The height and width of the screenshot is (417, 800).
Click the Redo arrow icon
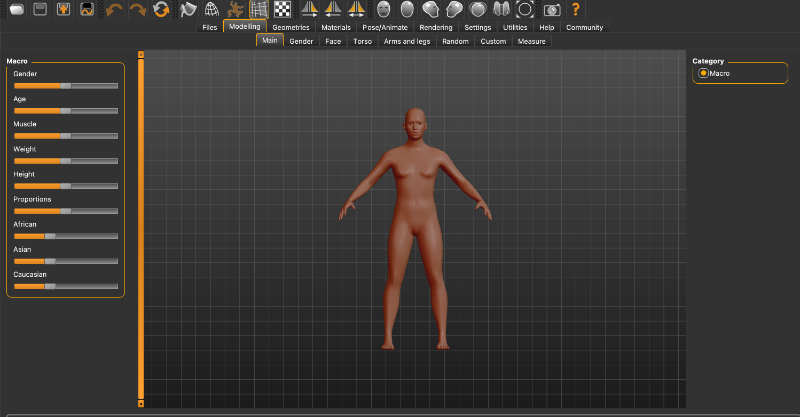pyautogui.click(x=137, y=10)
